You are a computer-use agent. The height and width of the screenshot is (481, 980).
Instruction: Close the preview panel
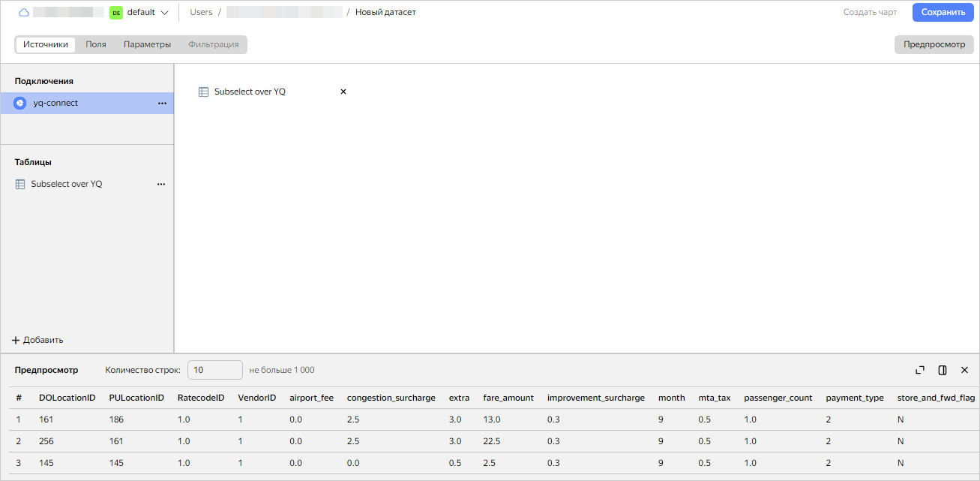click(x=965, y=369)
